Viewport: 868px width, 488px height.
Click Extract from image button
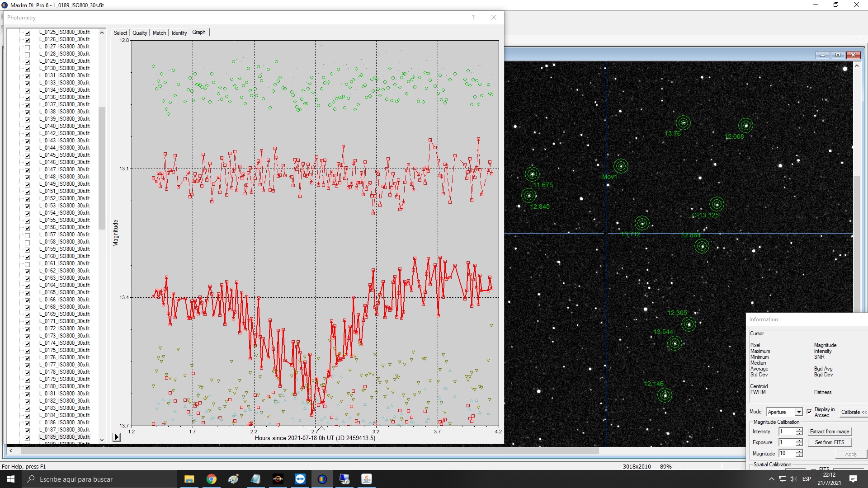point(829,432)
